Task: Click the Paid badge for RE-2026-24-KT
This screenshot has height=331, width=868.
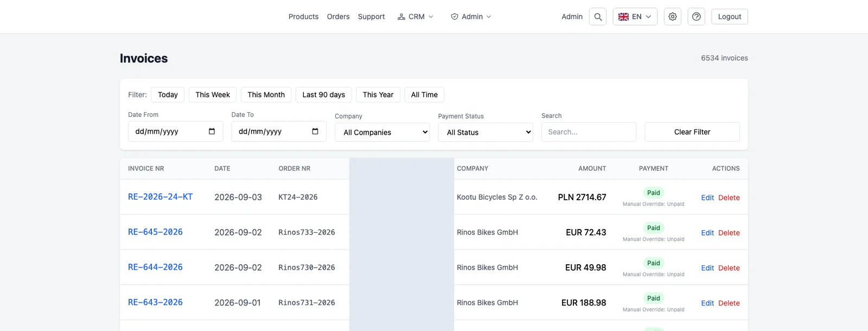Action: tap(654, 193)
